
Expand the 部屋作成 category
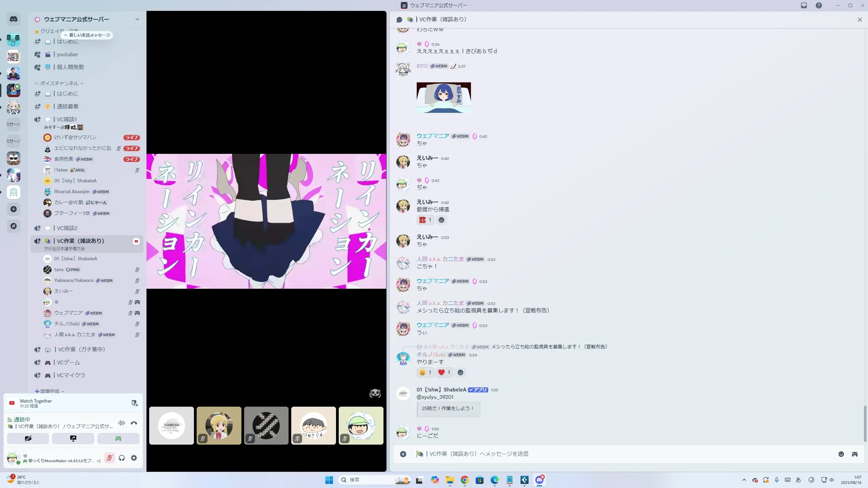[50, 391]
